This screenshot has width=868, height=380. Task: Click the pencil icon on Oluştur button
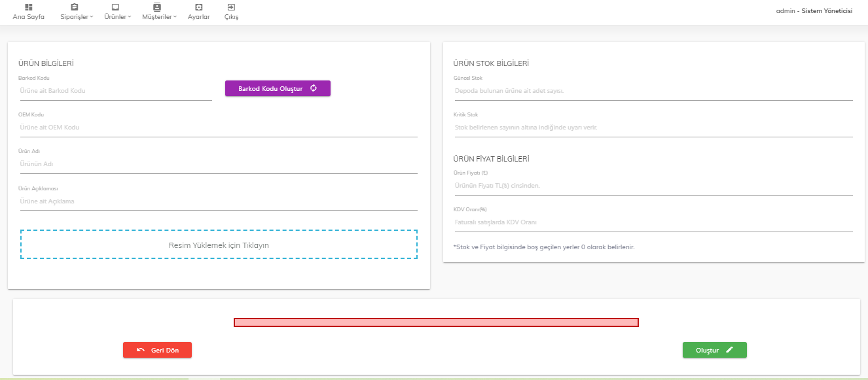coord(729,350)
